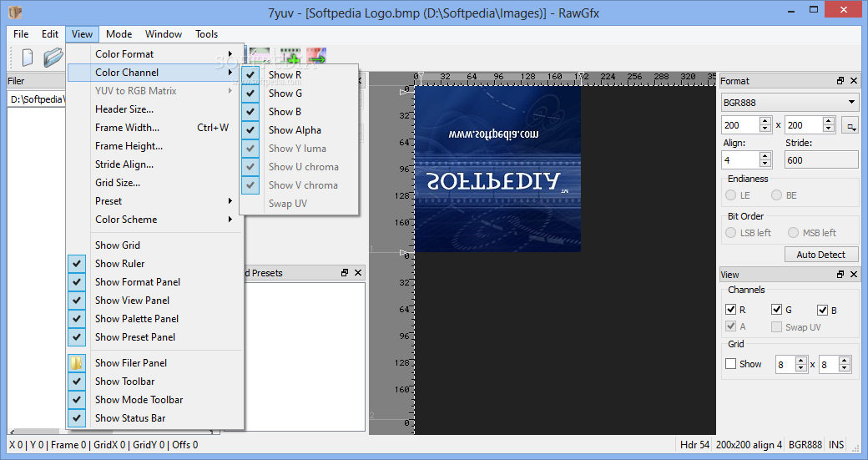Image resolution: width=868 pixels, height=460 pixels.
Task: Toggle Show Ruler in View menu
Action: click(155, 264)
